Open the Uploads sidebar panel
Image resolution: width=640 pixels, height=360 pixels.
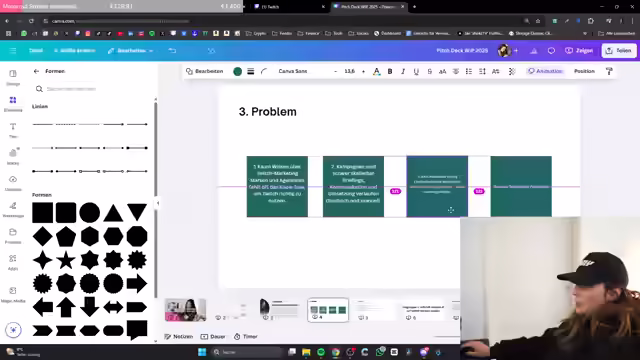click(13, 183)
